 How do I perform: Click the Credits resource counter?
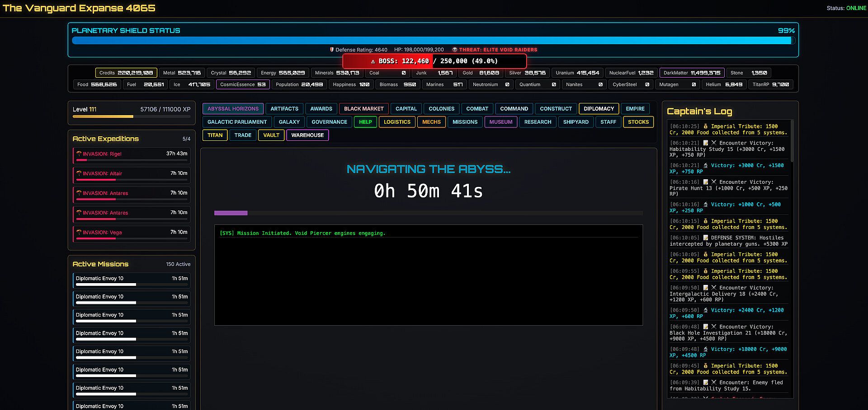pyautogui.click(x=126, y=73)
